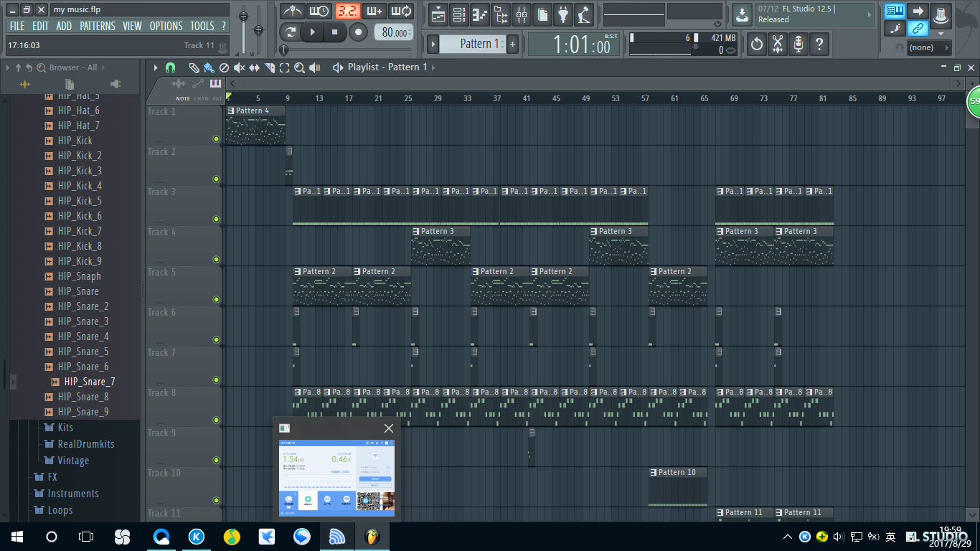Toggle the countdown 3.2 button
The width and height of the screenshot is (980, 551).
347,11
